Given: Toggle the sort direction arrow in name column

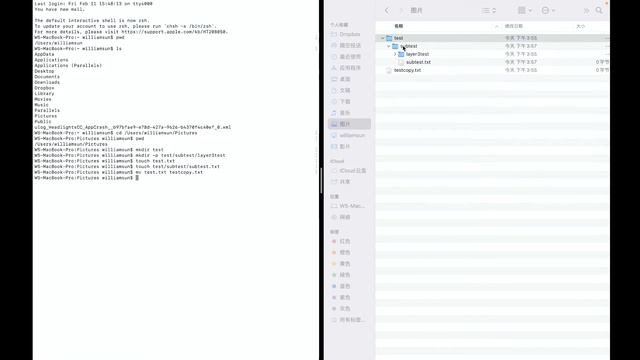Looking at the screenshot, I should point(496,26).
